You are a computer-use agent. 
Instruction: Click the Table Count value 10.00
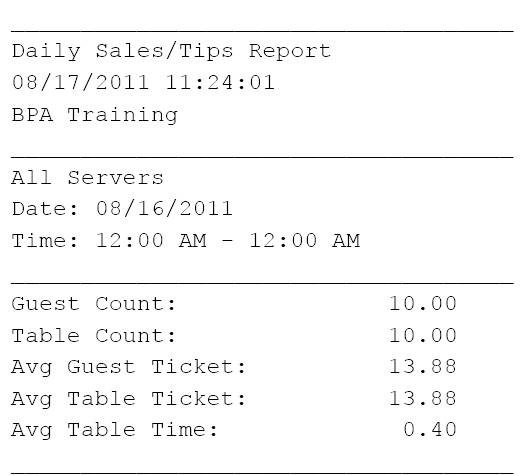click(423, 335)
